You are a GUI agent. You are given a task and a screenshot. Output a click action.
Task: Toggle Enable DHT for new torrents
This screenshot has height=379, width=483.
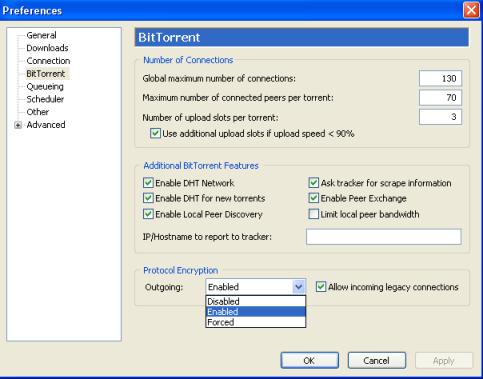pyautogui.click(x=148, y=198)
